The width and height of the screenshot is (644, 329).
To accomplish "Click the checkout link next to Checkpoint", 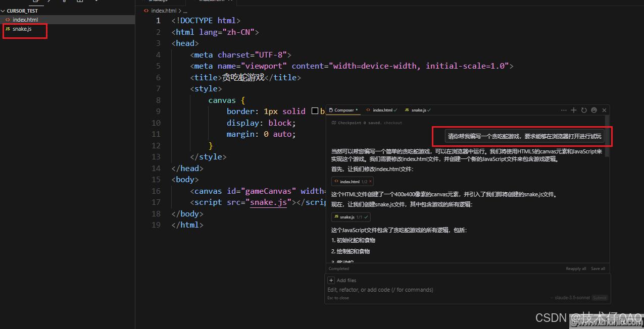I will tap(392, 123).
